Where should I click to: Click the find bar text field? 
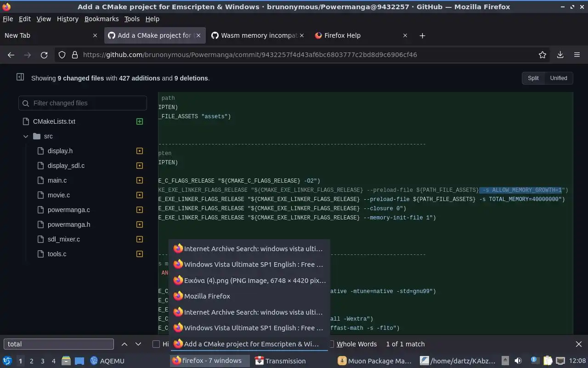tap(59, 344)
